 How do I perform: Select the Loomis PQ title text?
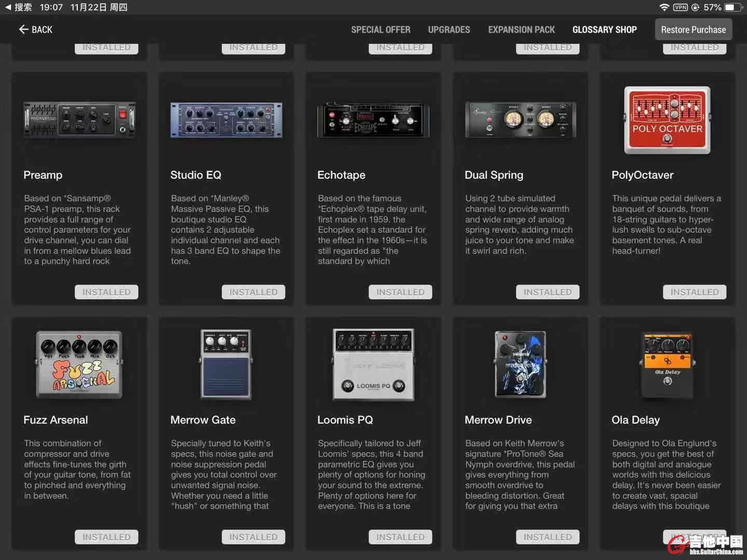click(x=345, y=420)
